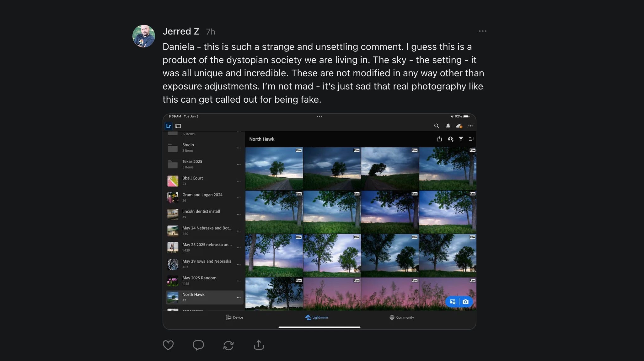
Task: Click the blue camera capture button
Action: pyautogui.click(x=465, y=302)
